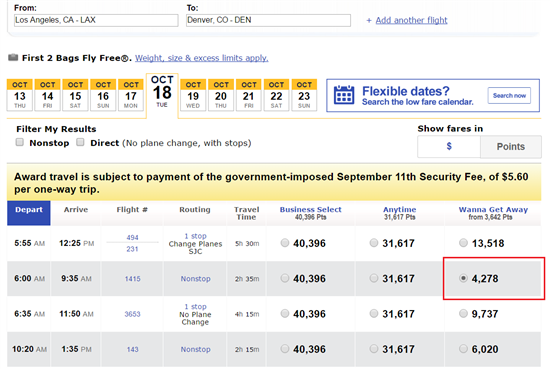Select the 13,518 Wanna Get Away fare
Image resolution: width=550 pixels, height=369 pixels.
click(x=463, y=243)
